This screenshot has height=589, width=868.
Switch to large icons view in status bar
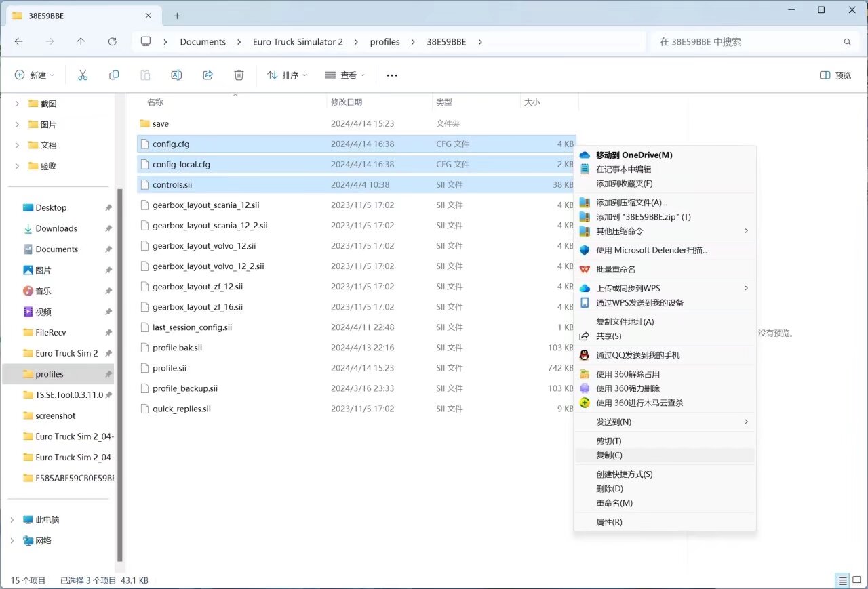point(856,581)
